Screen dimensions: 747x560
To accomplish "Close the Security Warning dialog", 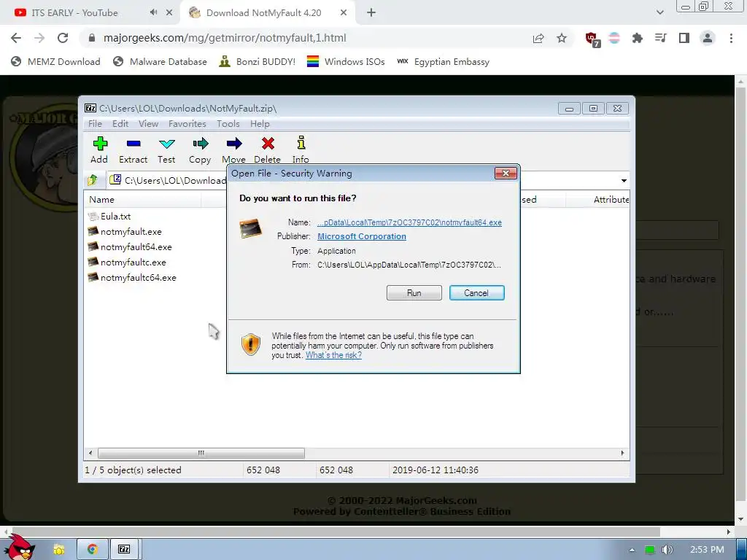I will point(506,174).
